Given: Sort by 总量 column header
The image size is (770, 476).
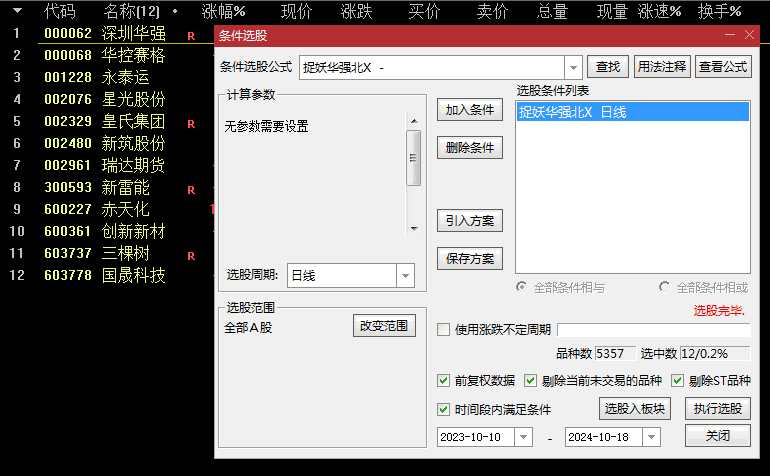Looking at the screenshot, I should click(x=552, y=11).
